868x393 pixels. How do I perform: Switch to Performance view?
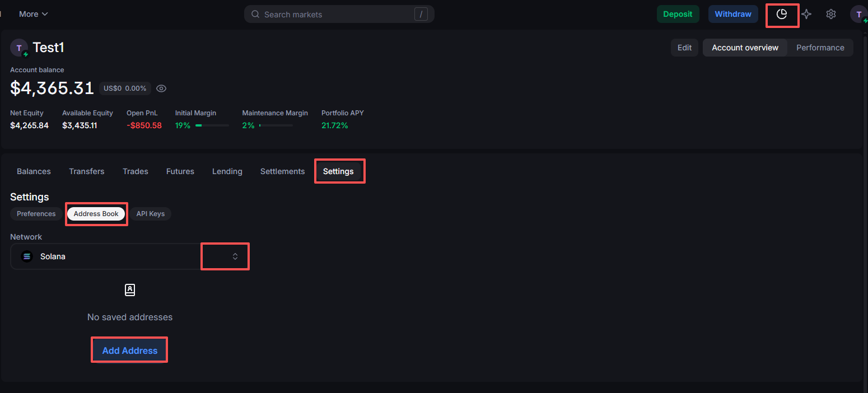pos(820,48)
